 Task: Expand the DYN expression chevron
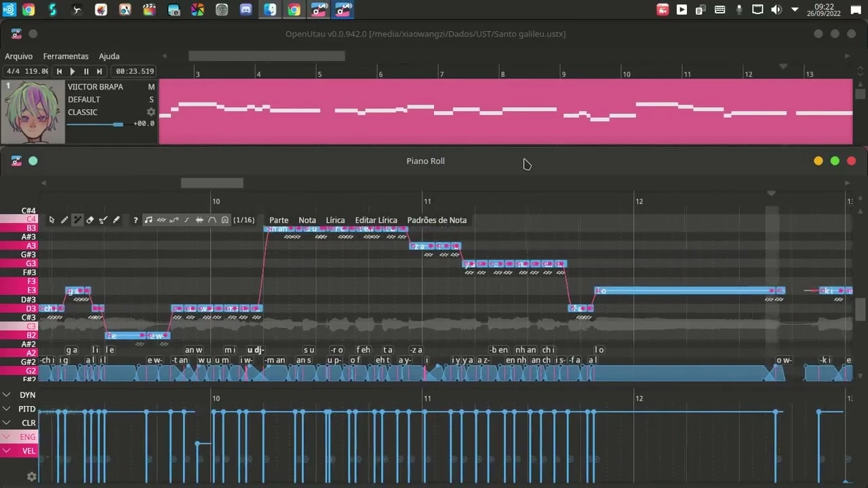[7, 394]
